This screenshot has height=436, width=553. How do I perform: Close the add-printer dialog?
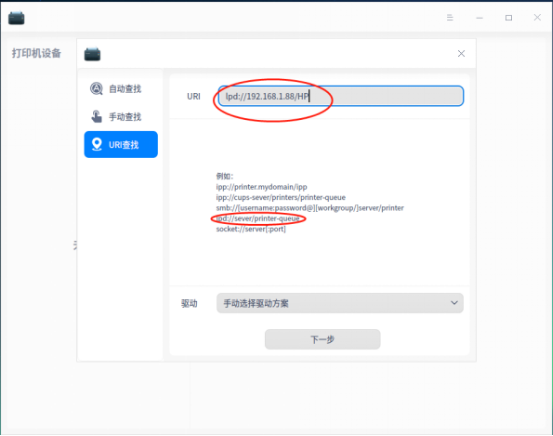pos(461,54)
